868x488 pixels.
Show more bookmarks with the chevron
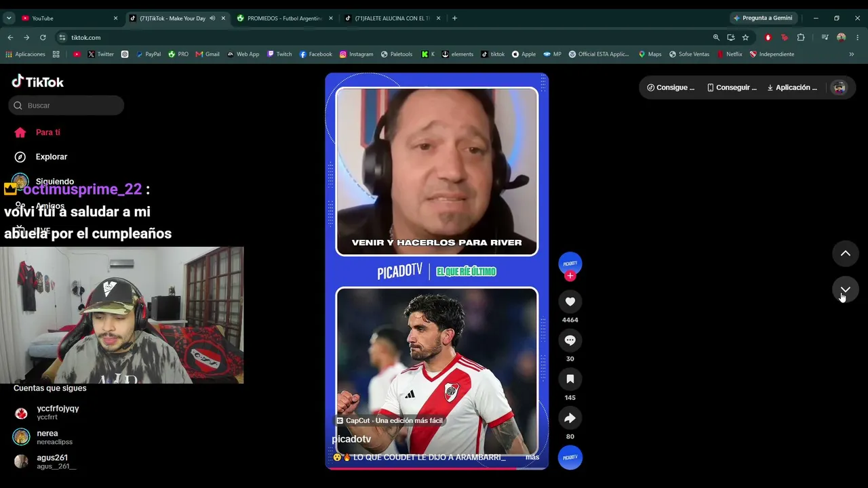coord(852,54)
